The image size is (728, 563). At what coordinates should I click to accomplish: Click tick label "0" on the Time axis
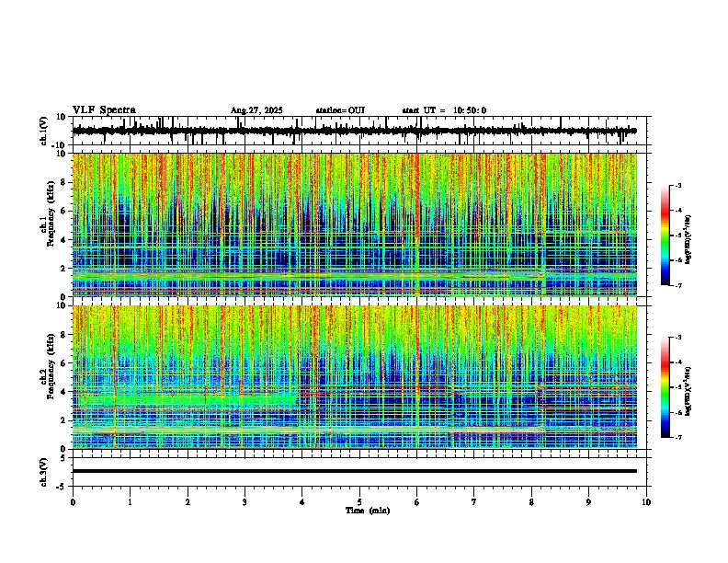tap(73, 502)
